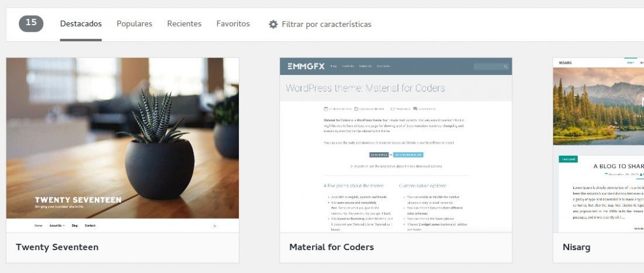Open the Material for Coders theme screenshot

click(x=396, y=145)
